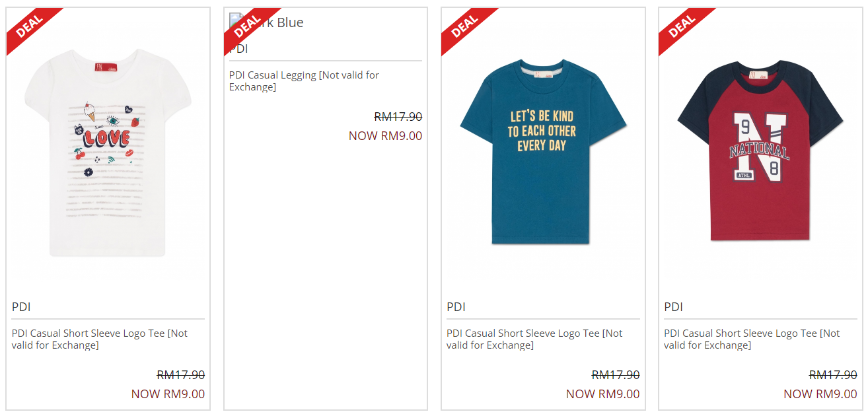Click the DEAL ribbon on the white LOVE tee
Viewport: 868px width, 418px height.
(28, 26)
